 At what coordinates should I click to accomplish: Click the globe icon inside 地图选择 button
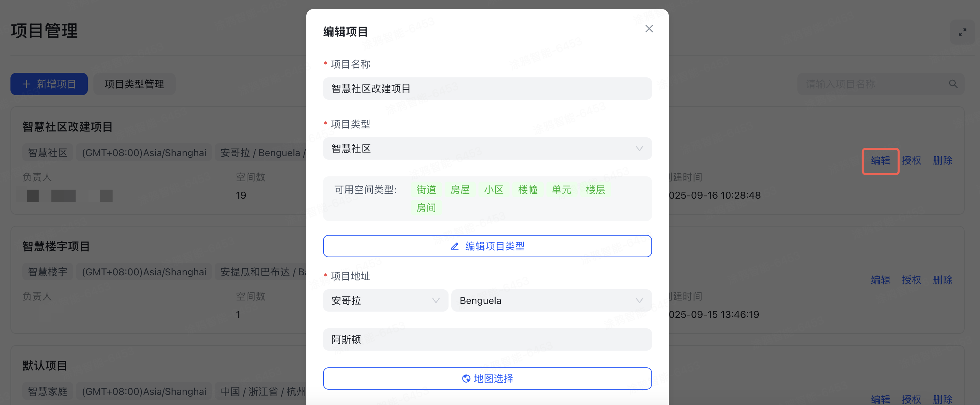(x=466, y=378)
